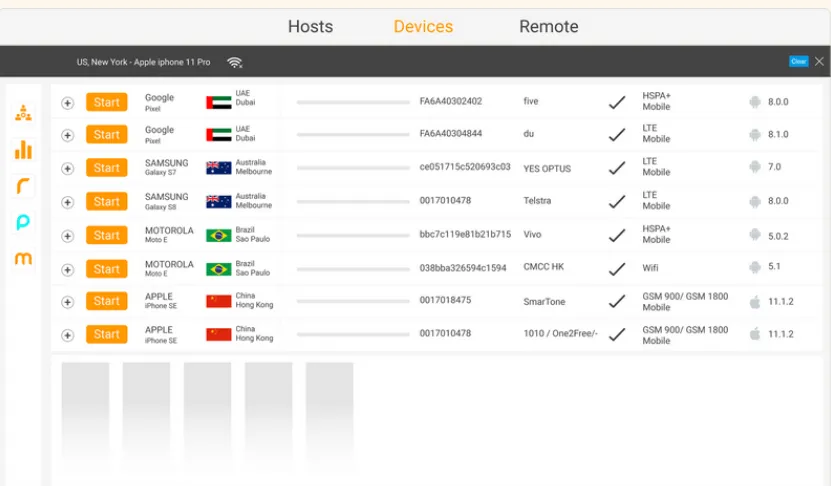Expand the FA6A40304844 device row
Viewport: 831px width, 486px height.
click(x=67, y=136)
